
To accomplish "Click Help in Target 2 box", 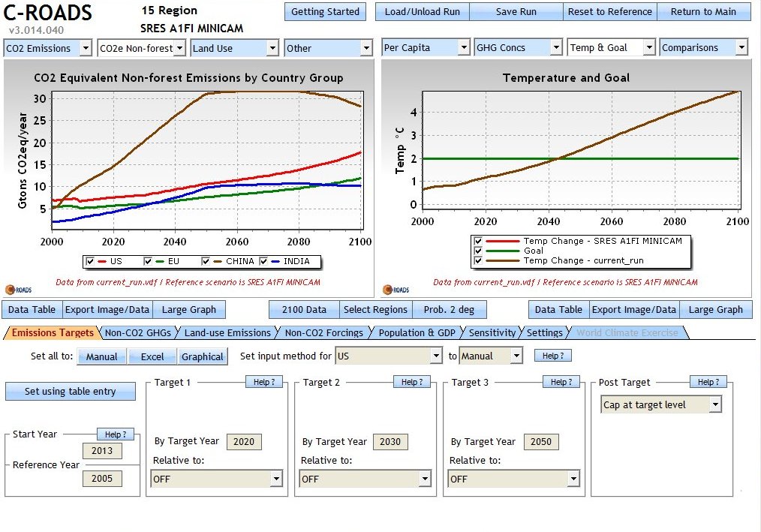I will click(x=413, y=382).
